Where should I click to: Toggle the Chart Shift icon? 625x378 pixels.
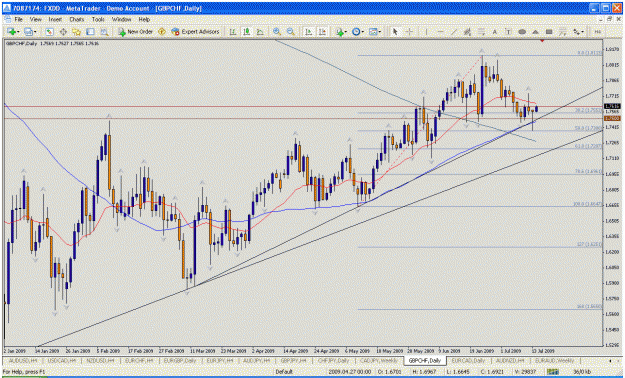click(x=322, y=32)
